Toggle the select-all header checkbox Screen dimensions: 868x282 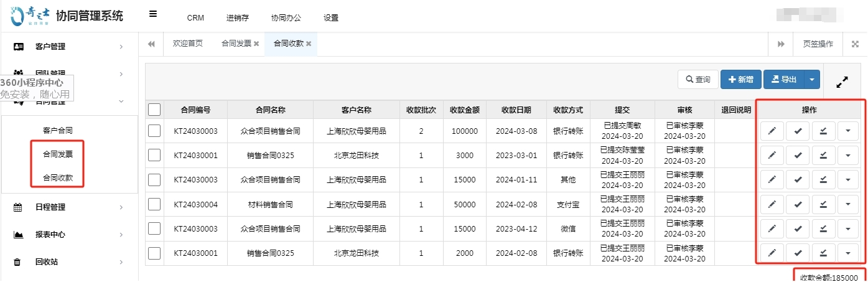tap(155, 110)
